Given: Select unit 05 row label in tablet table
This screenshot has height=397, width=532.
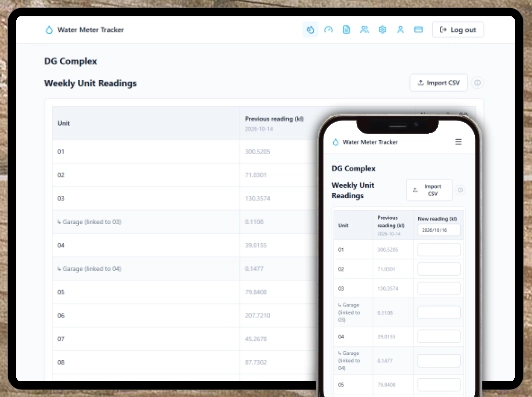Looking at the screenshot, I should pyautogui.click(x=61, y=292).
